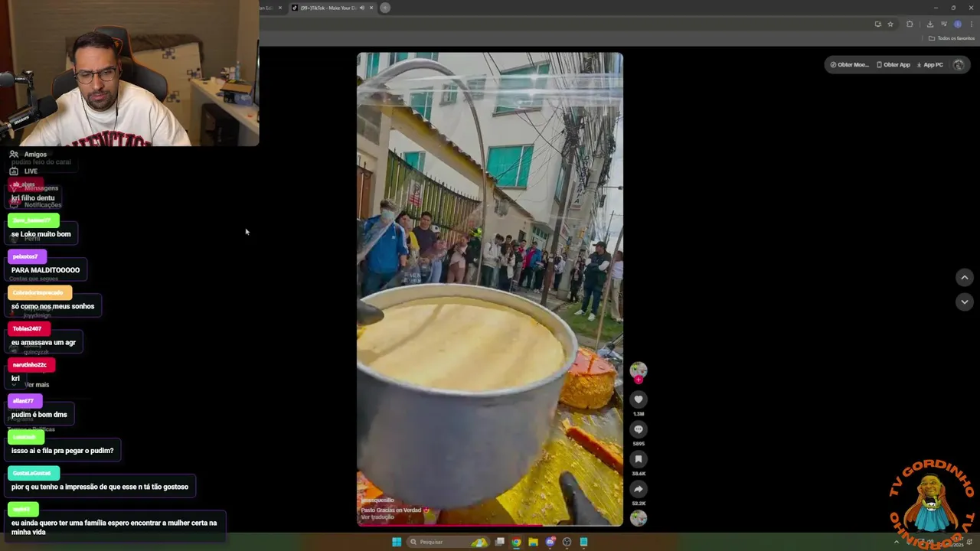Bookmark this page with the star icon
This screenshot has width=980, height=551.
point(890,24)
